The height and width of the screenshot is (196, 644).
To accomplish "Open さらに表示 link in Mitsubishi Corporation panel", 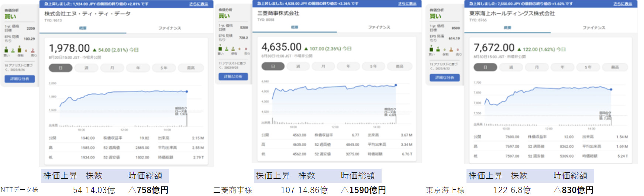I will click(407, 4).
